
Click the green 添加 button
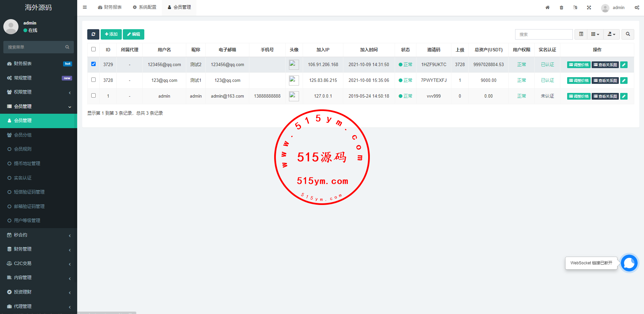[111, 34]
